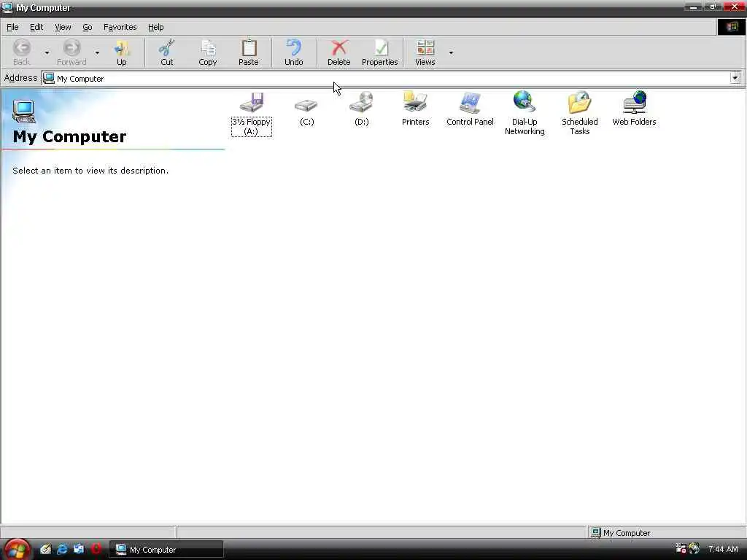Click the Windows Start orb
The image size is (747, 560).
pyautogui.click(x=17, y=549)
